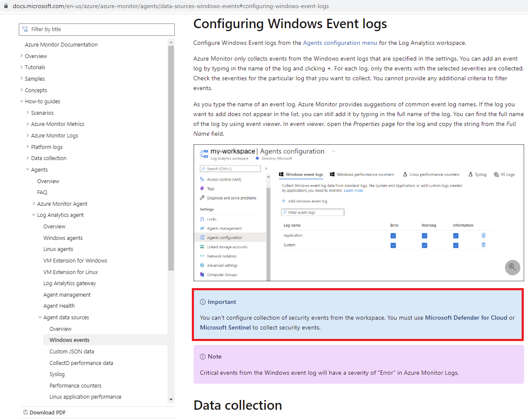Click the Windows event logs tab icon in screenshot
528x420 pixels.
coord(281,174)
